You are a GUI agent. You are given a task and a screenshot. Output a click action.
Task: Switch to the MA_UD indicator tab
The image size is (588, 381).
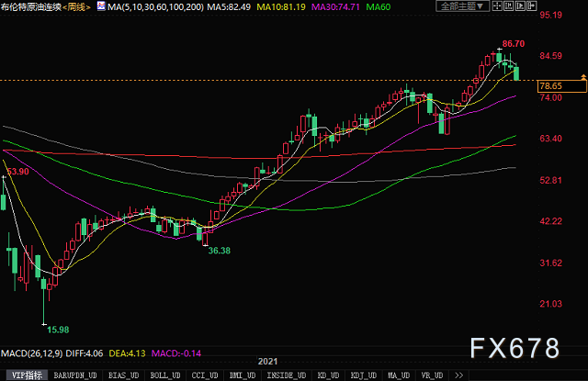(x=399, y=375)
